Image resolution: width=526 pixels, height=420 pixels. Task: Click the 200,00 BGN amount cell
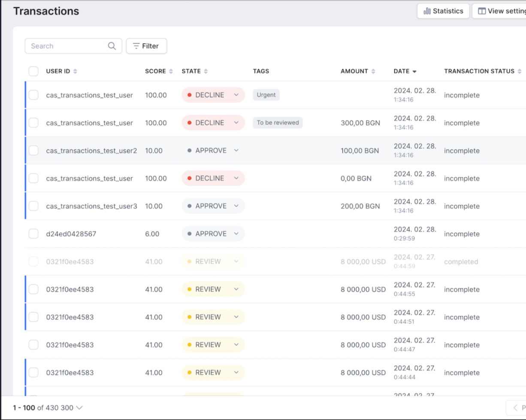[x=360, y=206]
